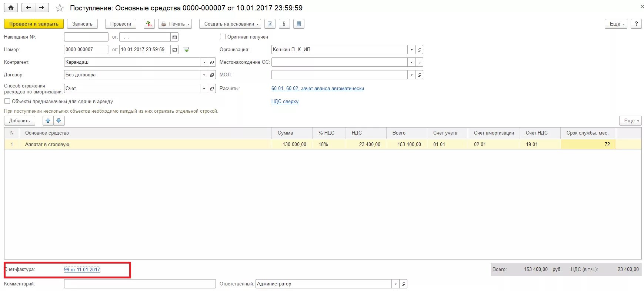Image resolution: width=644 pixels, height=291 pixels.
Task: Open МОЛ record button
Action: [419, 75]
